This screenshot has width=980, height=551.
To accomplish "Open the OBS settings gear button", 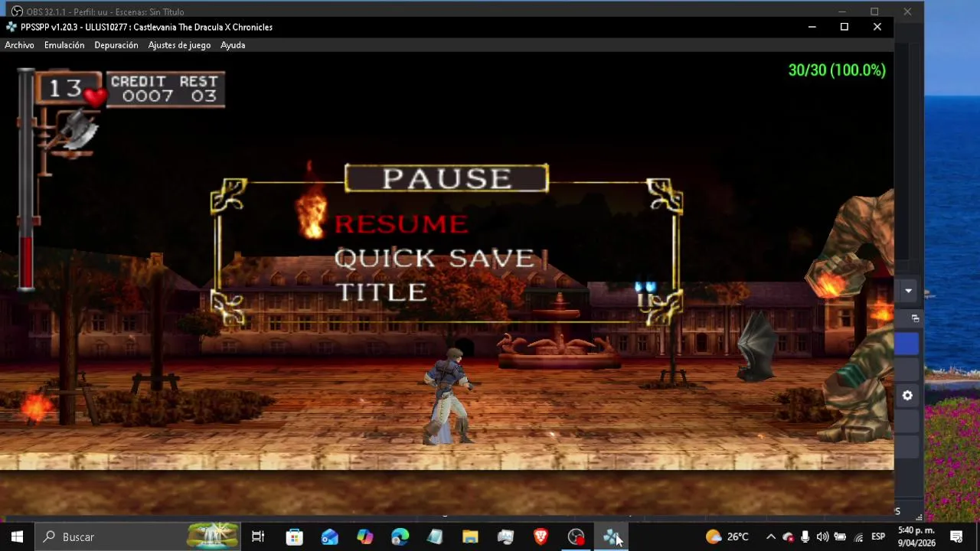I will click(x=907, y=396).
